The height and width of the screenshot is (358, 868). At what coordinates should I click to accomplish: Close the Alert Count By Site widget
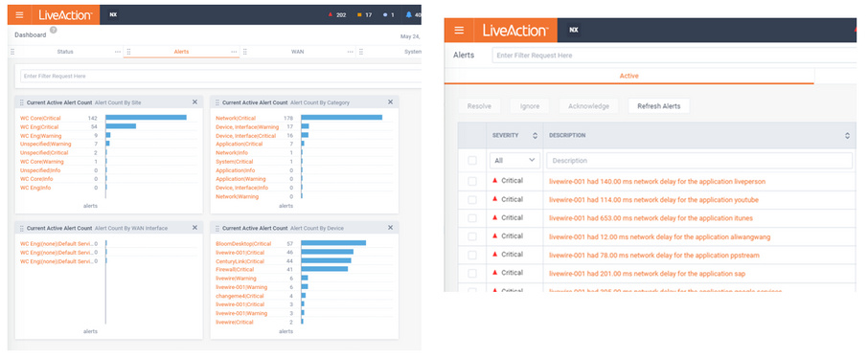point(194,101)
